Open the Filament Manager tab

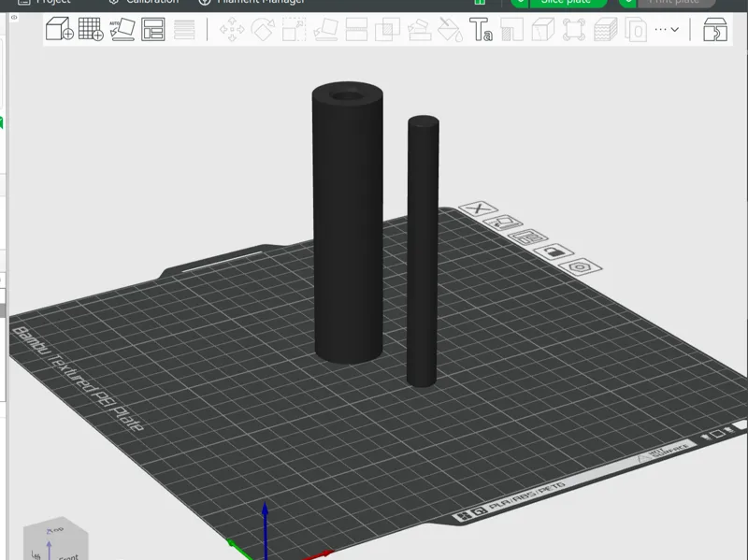(x=252, y=2)
